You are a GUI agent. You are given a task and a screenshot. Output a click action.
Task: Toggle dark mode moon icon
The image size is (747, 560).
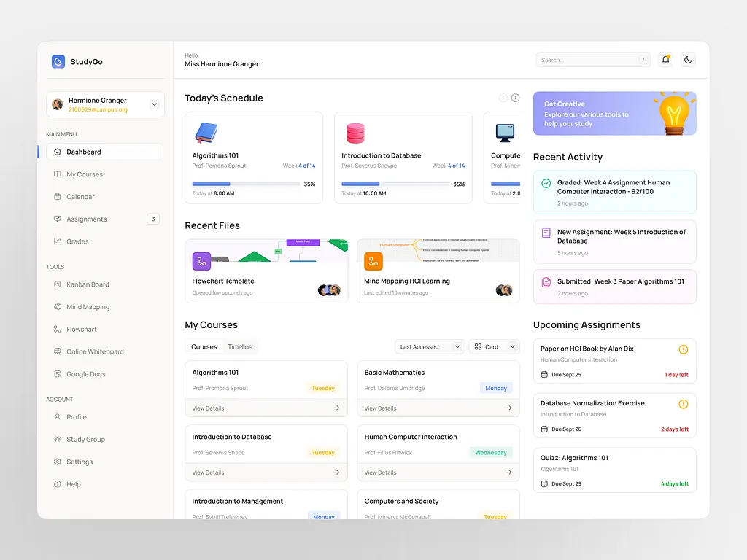click(688, 60)
